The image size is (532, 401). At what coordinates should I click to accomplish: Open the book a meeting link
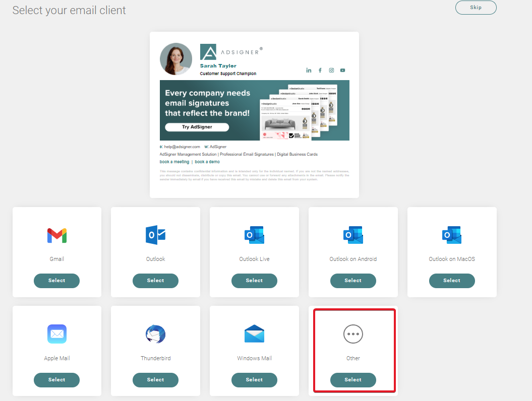[174, 162]
